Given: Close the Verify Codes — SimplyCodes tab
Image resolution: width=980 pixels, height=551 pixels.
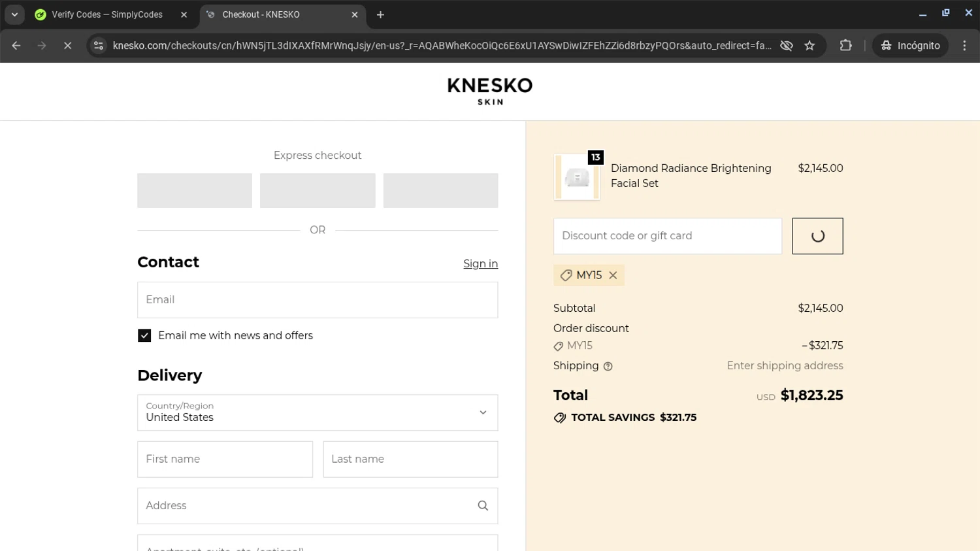Looking at the screenshot, I should 184,14.
